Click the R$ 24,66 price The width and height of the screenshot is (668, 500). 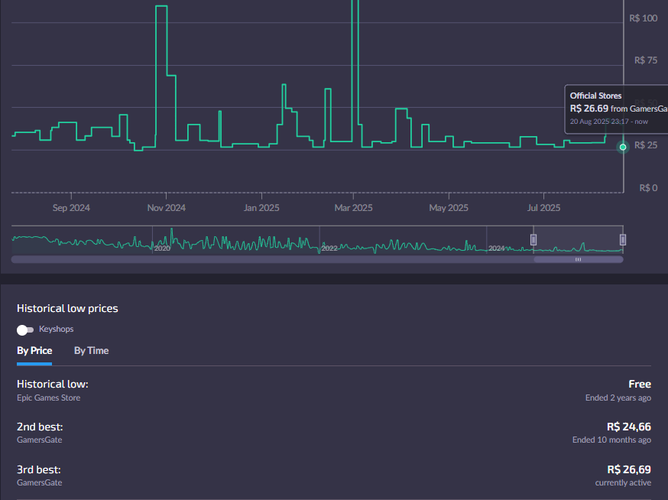(629, 427)
